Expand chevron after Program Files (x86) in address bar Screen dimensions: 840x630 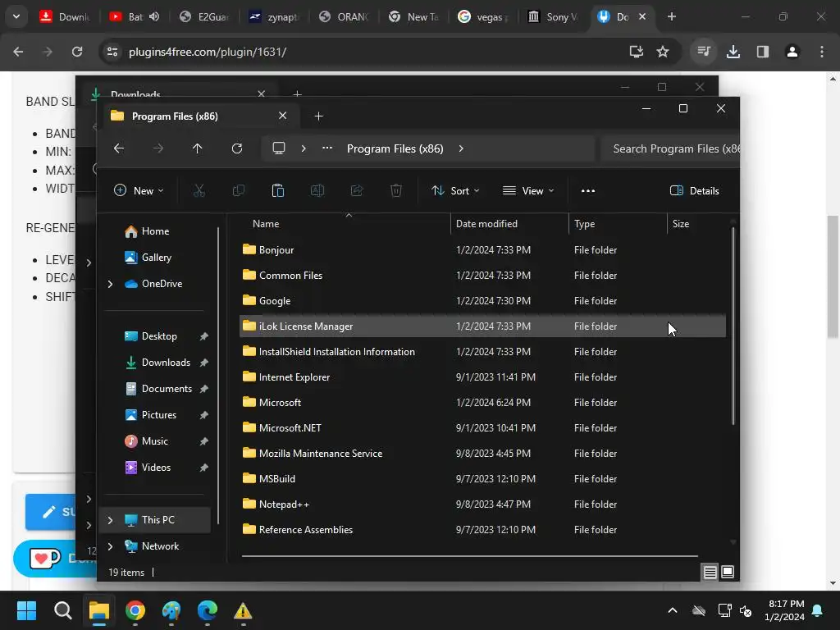pos(461,148)
